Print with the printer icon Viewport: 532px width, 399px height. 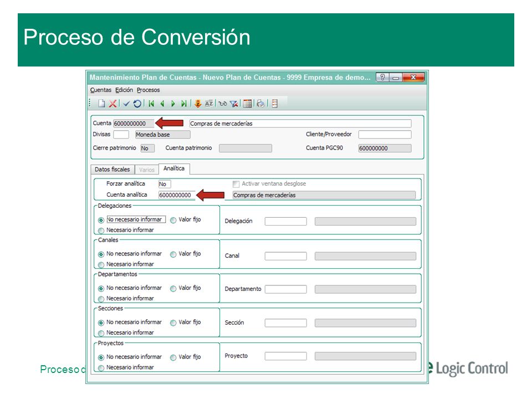click(x=260, y=104)
